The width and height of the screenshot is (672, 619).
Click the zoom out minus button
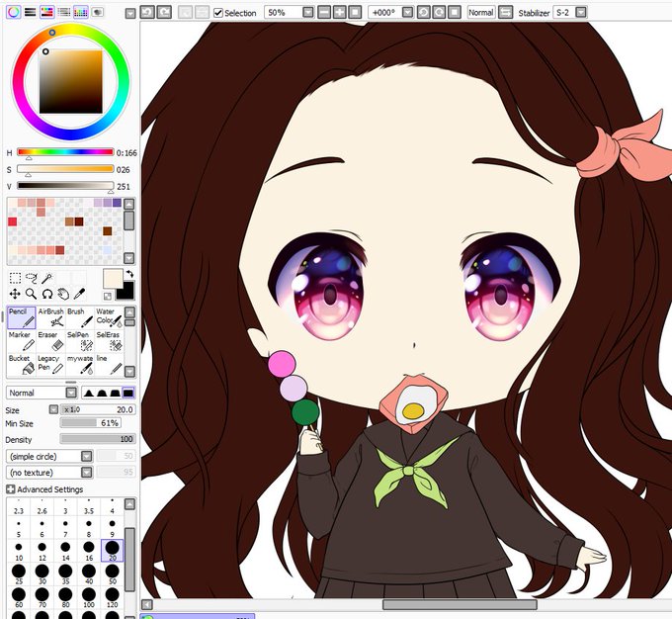click(x=324, y=13)
